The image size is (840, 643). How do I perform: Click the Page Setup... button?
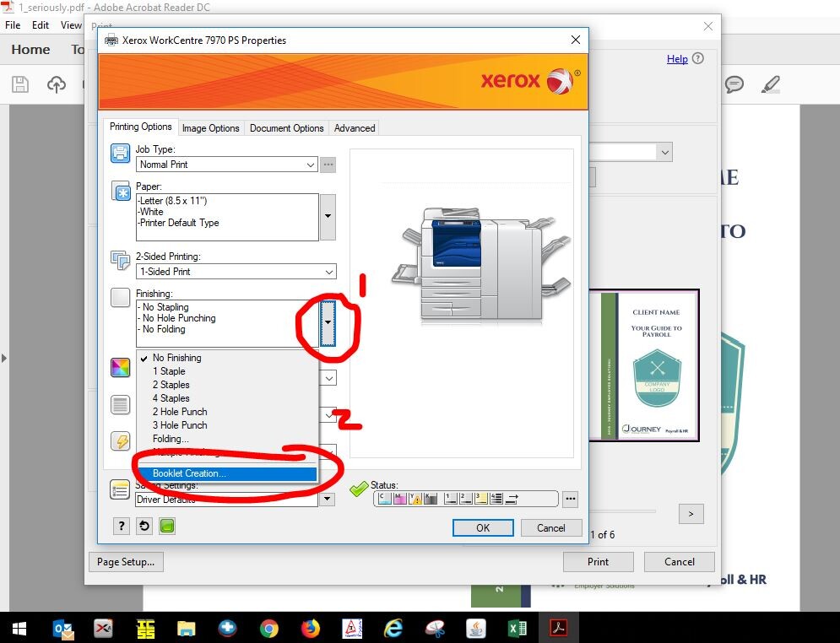coord(126,562)
